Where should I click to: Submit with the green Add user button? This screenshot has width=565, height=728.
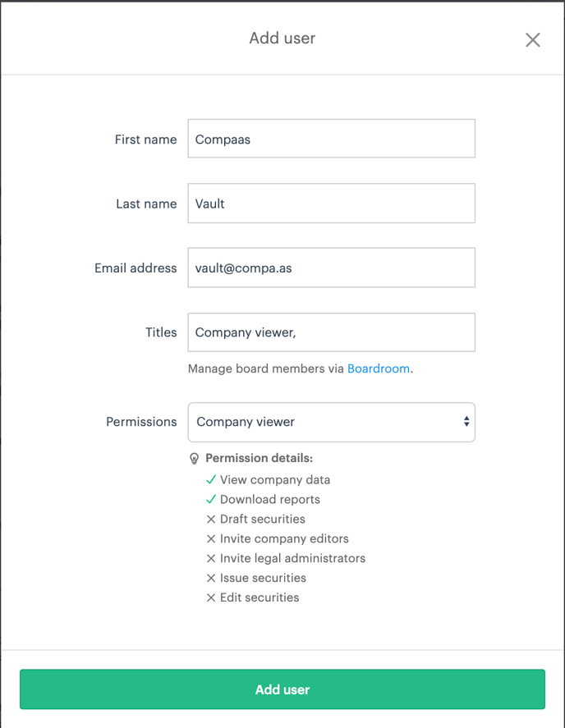tap(282, 689)
